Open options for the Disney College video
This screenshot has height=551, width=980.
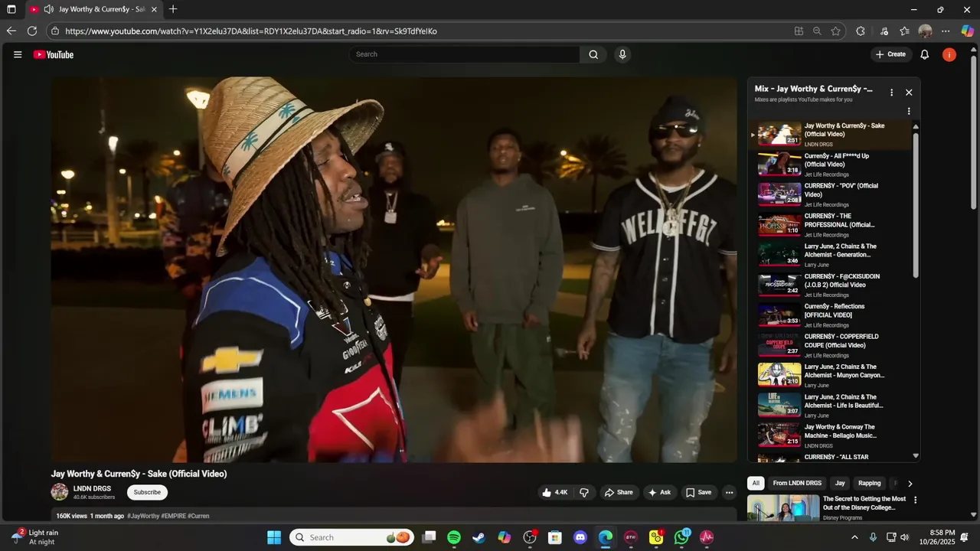coord(915,500)
